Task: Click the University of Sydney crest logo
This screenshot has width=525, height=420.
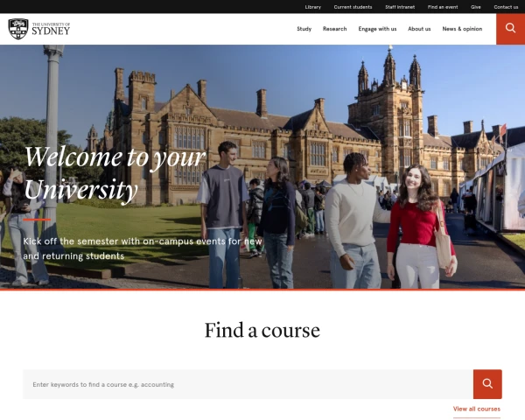Action: [x=18, y=29]
